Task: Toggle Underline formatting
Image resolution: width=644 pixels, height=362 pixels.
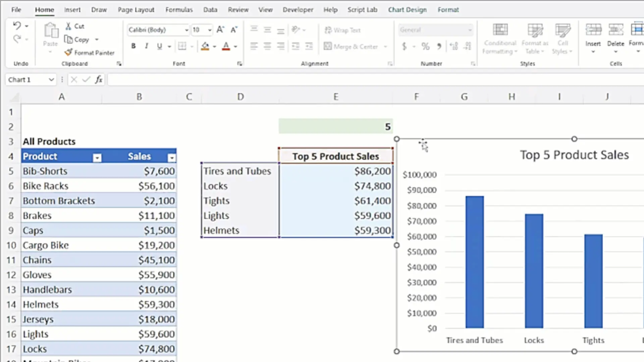Action: pos(159,46)
